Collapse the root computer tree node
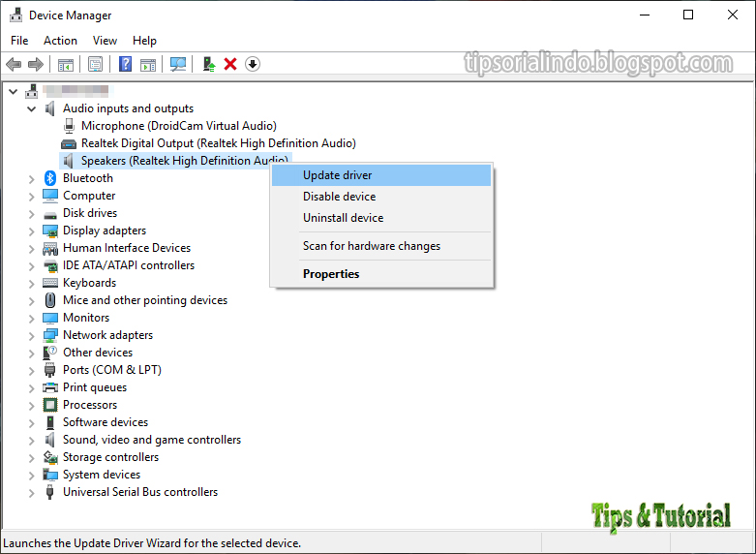This screenshot has width=756, height=554. (13, 91)
